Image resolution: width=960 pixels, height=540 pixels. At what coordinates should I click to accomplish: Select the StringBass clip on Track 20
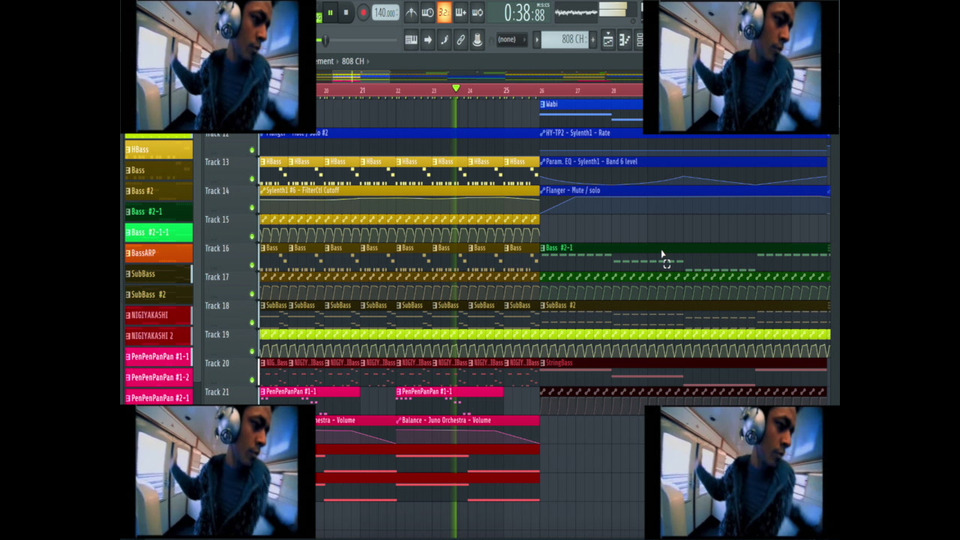point(684,372)
